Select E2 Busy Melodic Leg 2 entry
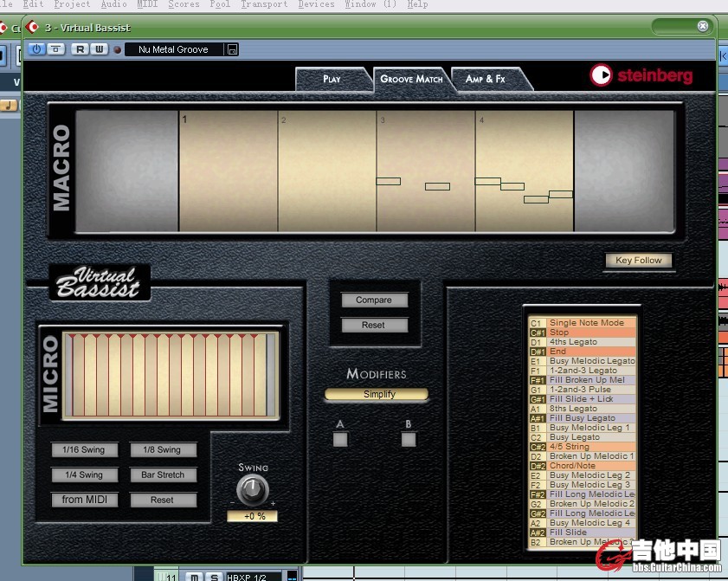728x581 pixels. [x=583, y=475]
